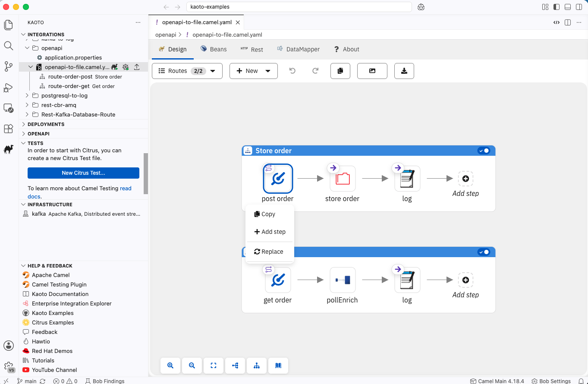The image size is (588, 384).
Task: Select route-order-get tree item
Action: [84, 86]
